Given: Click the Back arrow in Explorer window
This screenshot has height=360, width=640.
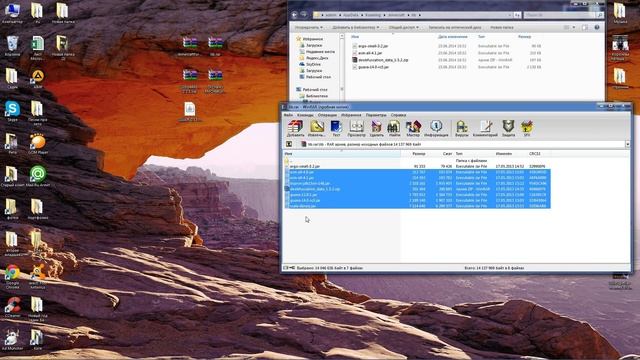Looking at the screenshot, I should coord(294,15).
